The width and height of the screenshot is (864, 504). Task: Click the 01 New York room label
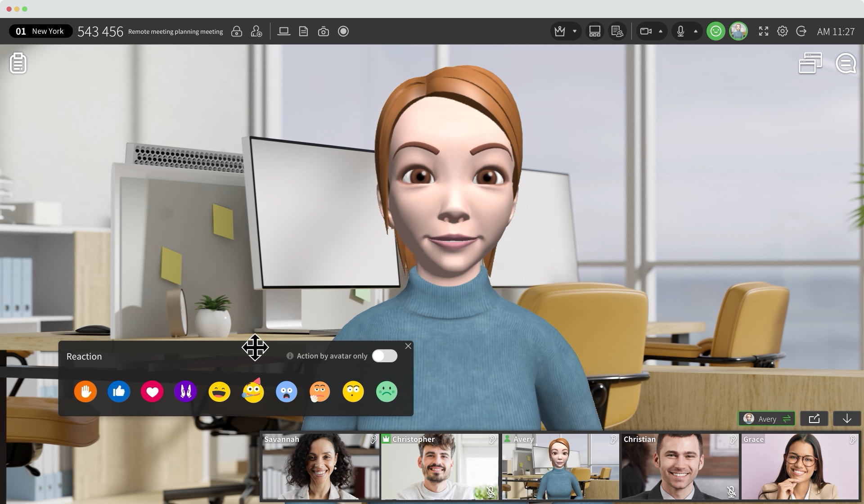40,31
